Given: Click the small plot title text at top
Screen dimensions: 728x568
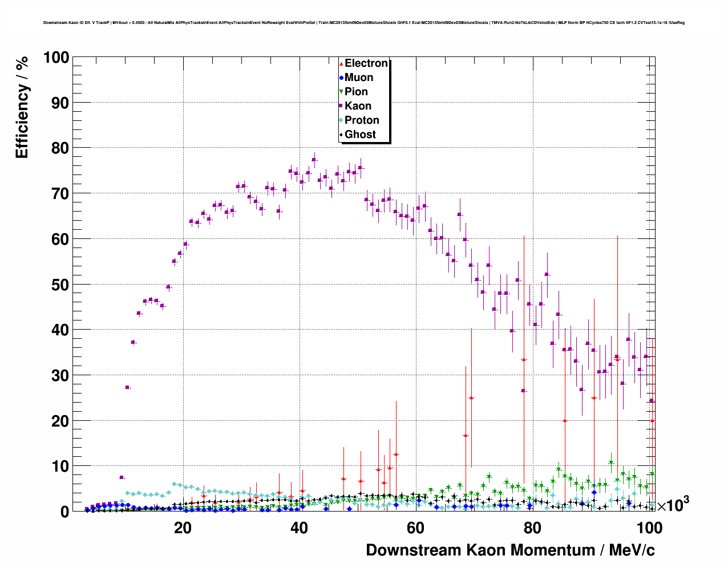Looking at the screenshot, I should click(364, 23).
